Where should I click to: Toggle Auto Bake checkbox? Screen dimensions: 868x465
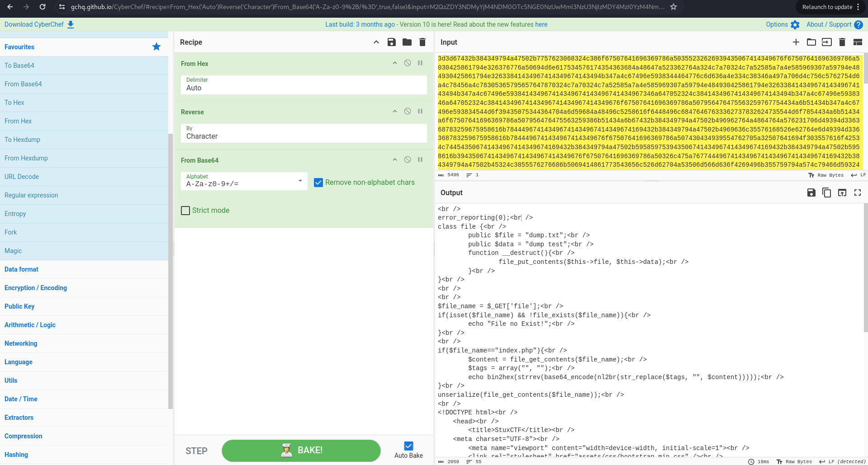(x=408, y=446)
